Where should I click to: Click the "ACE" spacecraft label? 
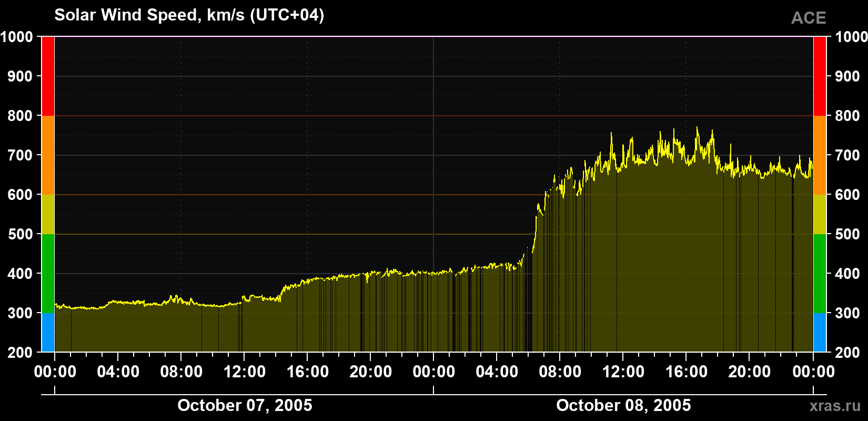click(809, 18)
